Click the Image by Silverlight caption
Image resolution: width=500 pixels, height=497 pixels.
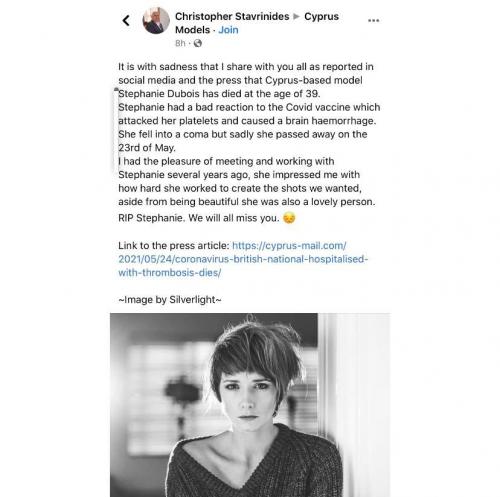(170, 299)
